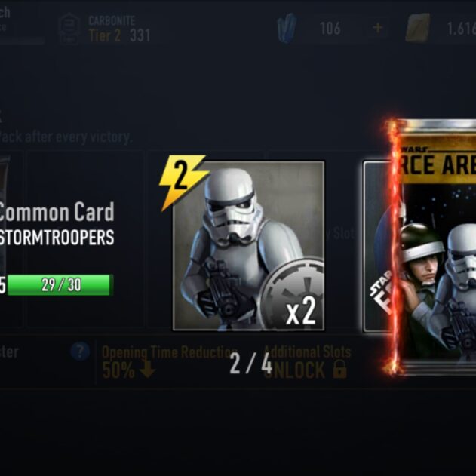Click the credits currency icon
The image size is (476, 476).
417,28
